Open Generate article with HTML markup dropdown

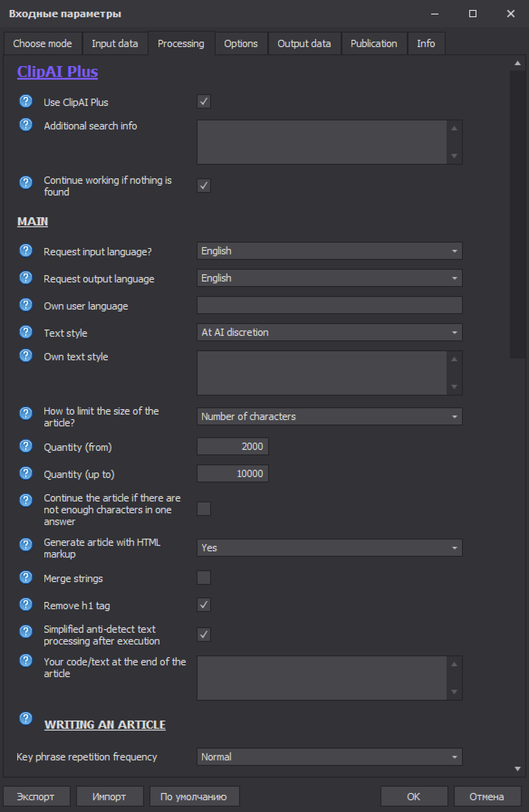coord(330,548)
